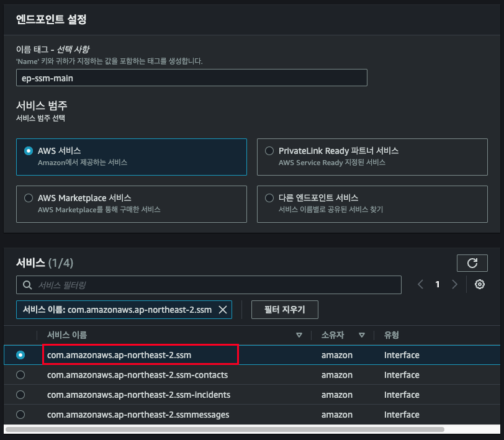Click 유형 column header

point(391,335)
